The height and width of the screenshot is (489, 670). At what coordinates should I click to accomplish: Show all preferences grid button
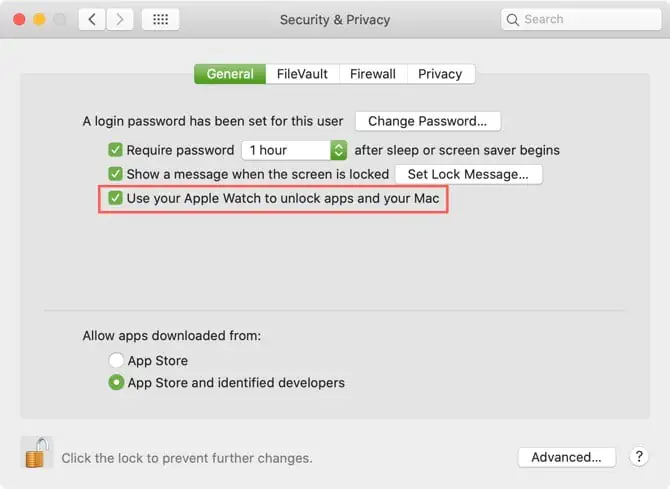(160, 19)
